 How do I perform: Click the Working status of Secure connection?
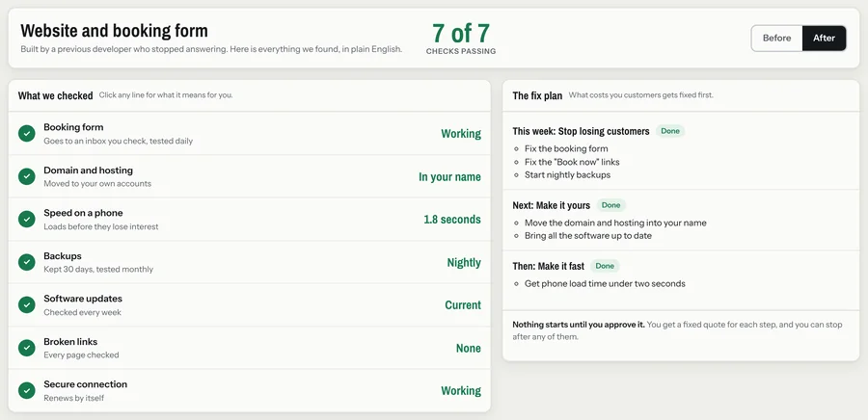[x=461, y=391]
